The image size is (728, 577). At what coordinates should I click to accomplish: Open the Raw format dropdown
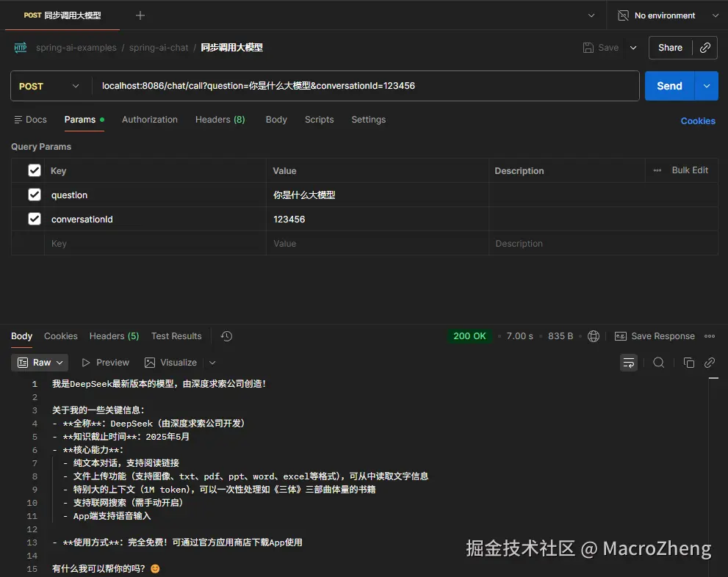[40, 363]
